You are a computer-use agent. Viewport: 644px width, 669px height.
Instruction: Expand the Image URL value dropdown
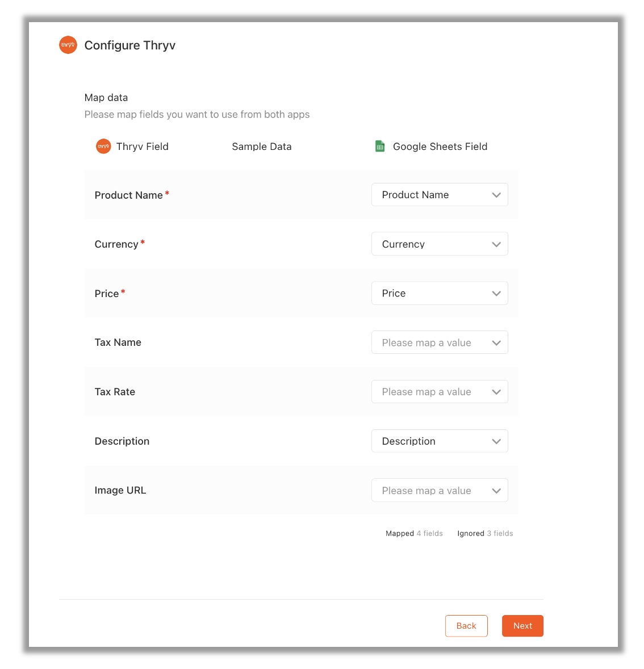click(440, 491)
